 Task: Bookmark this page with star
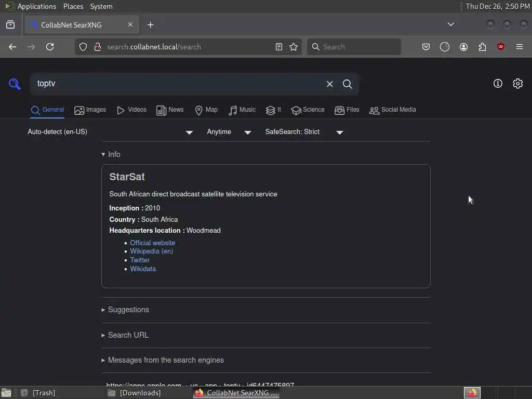(294, 47)
